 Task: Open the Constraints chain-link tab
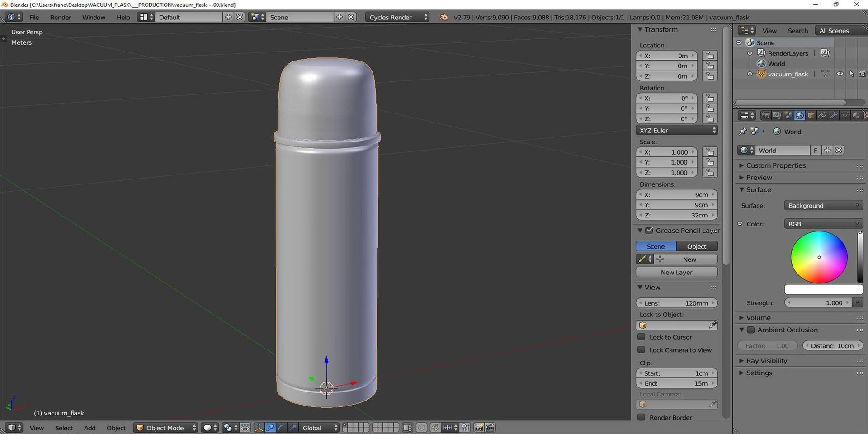822,116
